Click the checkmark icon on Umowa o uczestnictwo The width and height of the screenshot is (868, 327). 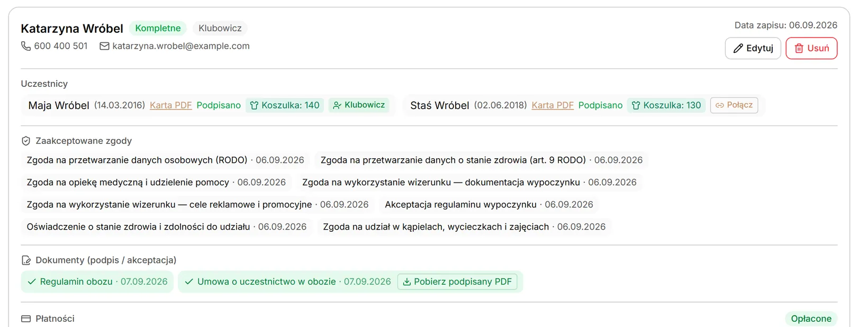[x=189, y=281]
